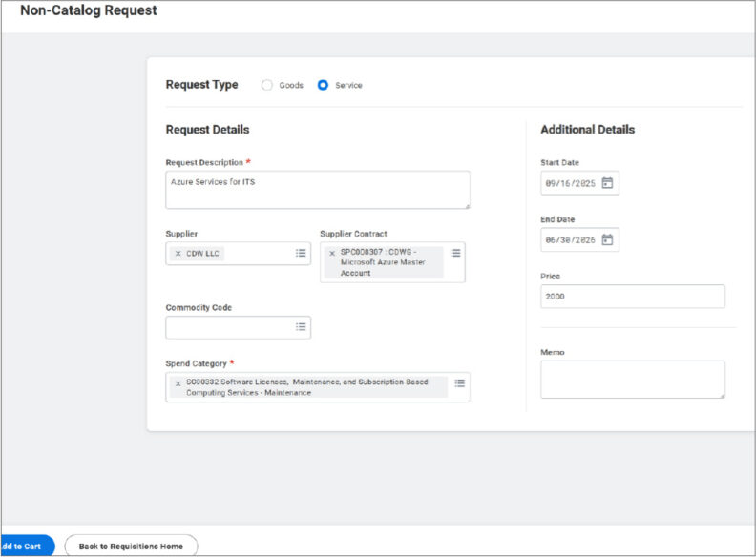Click the Request Details section heading
Viewport: 756px width, 557px height.
(x=207, y=130)
